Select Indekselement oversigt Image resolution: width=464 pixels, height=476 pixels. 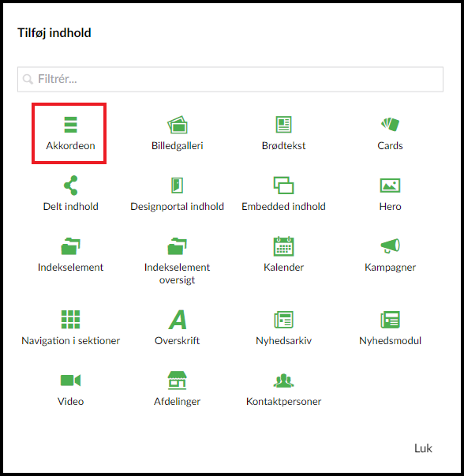pos(177,260)
